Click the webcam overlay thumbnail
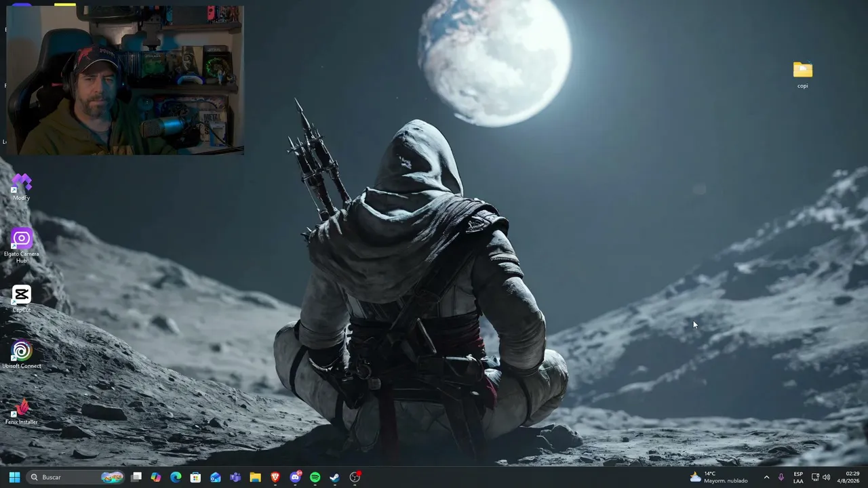The image size is (868, 488). 125,81
